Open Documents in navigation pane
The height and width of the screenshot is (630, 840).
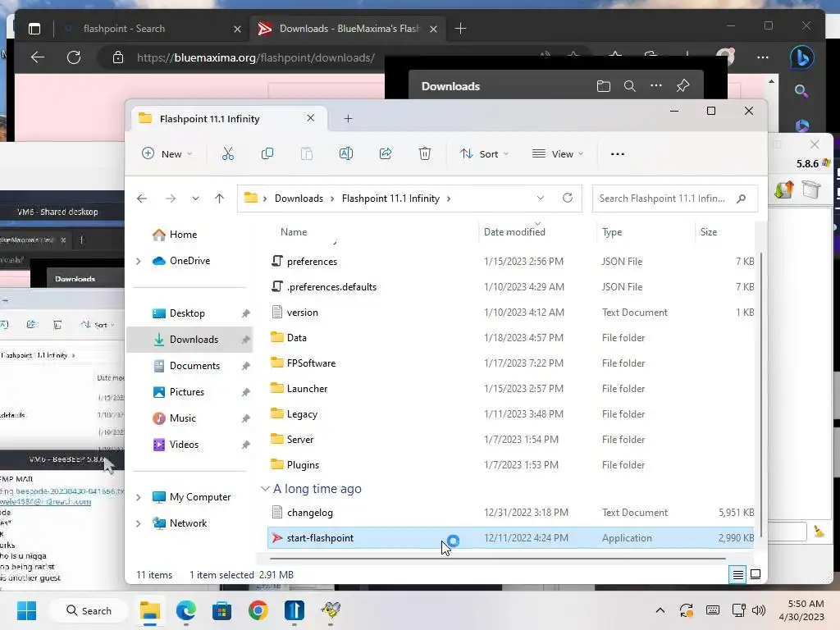(x=194, y=366)
